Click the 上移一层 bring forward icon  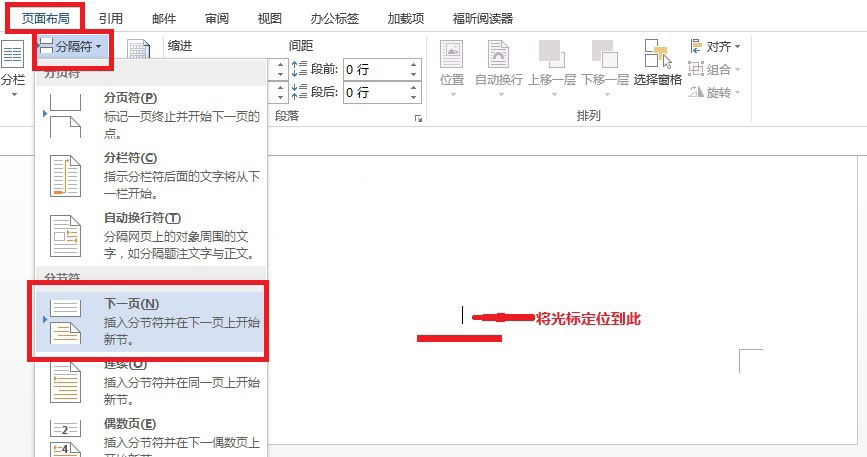coord(552,54)
